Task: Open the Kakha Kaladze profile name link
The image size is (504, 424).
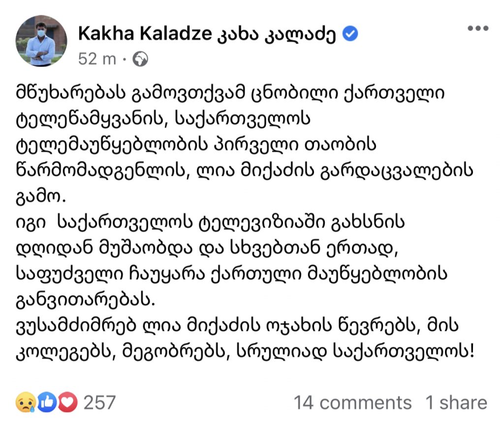Action: [x=143, y=33]
